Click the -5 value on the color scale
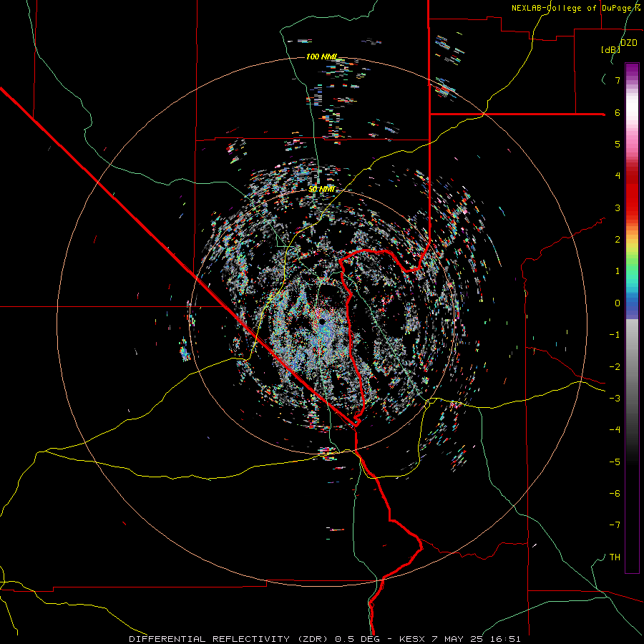This screenshot has height=644, width=644. tap(615, 462)
